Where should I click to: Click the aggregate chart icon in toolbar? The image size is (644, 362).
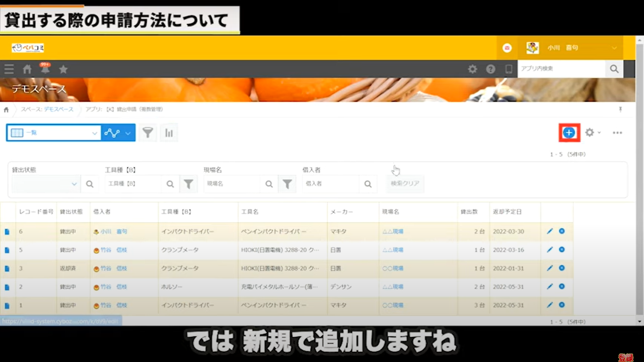pyautogui.click(x=169, y=132)
